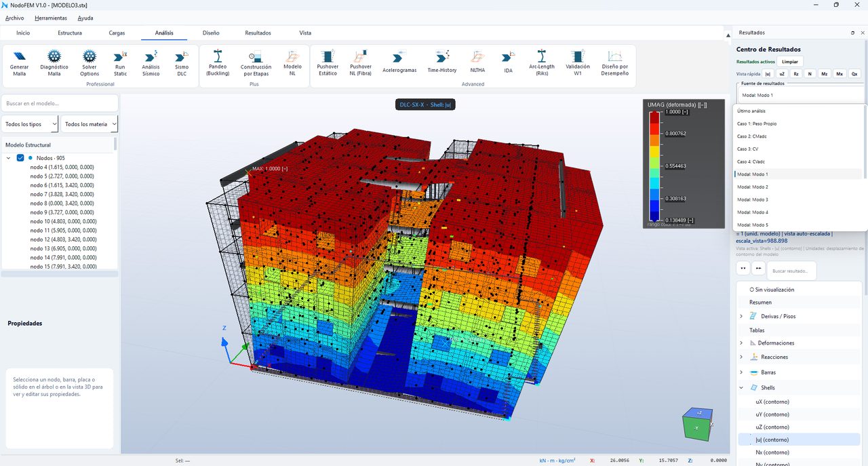Open the Herramientas menu
This screenshot has height=466, width=868.
[x=51, y=18]
